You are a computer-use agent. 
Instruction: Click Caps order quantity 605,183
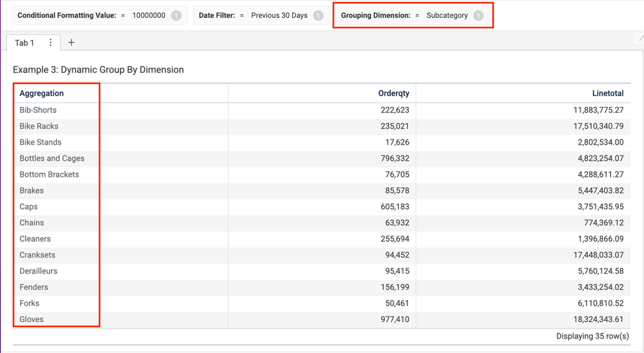(395, 207)
